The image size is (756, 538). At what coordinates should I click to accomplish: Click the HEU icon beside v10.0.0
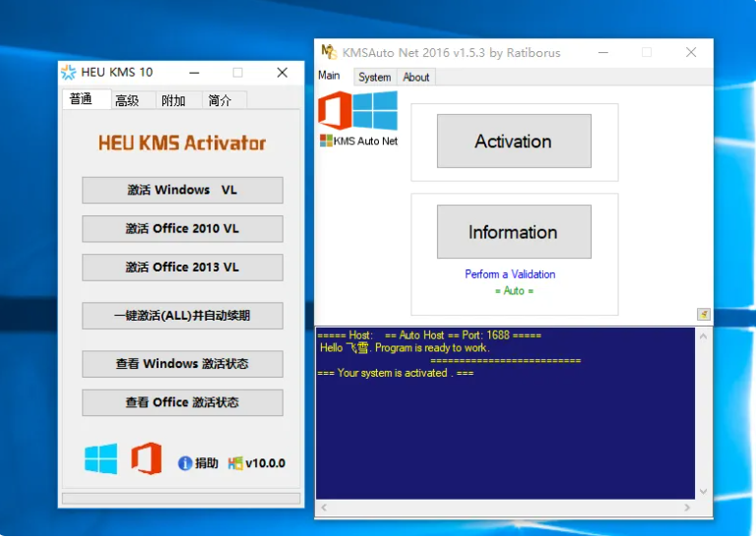coord(235,463)
